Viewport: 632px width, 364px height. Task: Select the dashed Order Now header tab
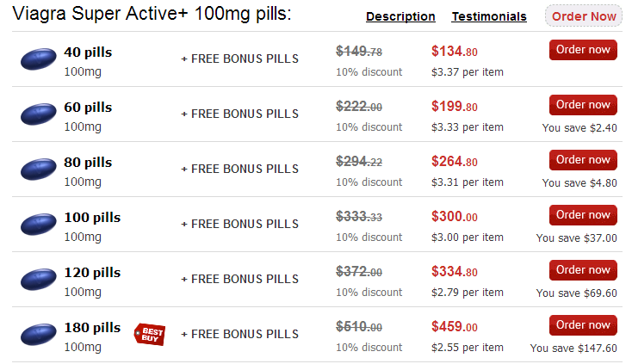tap(584, 16)
